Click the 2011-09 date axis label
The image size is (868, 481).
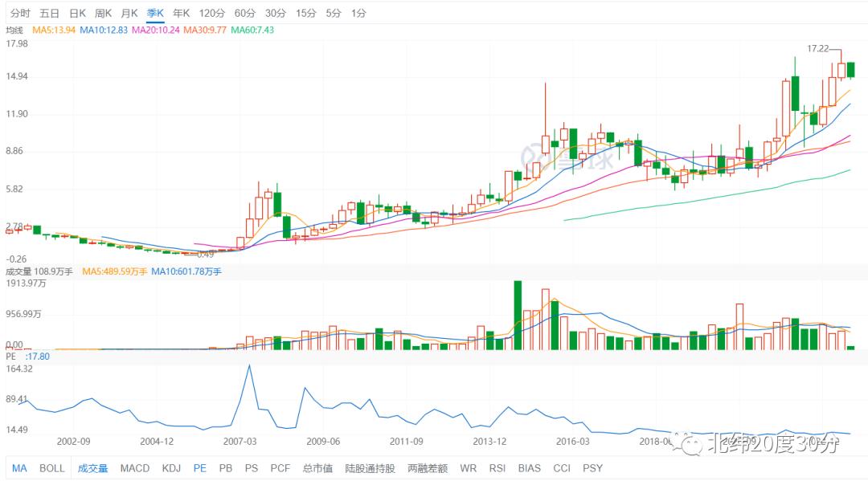tap(407, 442)
